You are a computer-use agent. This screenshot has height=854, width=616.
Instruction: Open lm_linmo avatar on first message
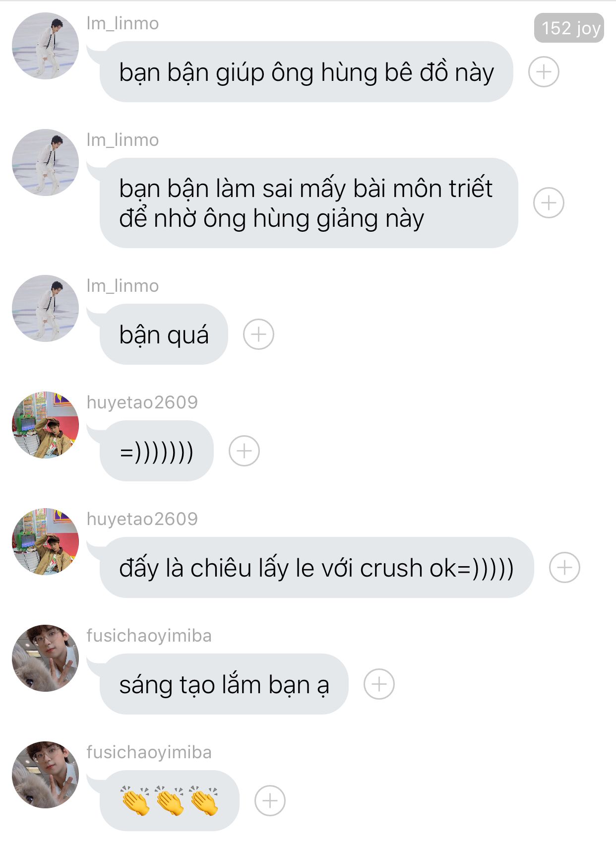tap(45, 46)
